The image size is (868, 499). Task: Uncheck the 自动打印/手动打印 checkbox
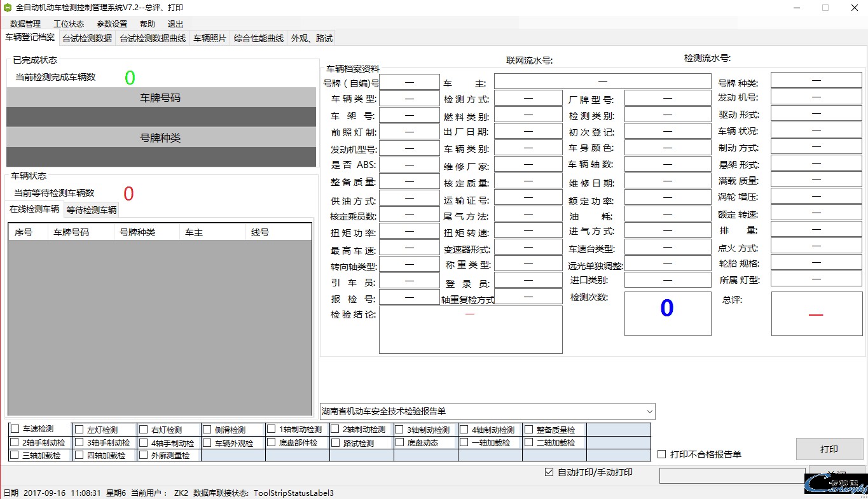[x=549, y=472]
